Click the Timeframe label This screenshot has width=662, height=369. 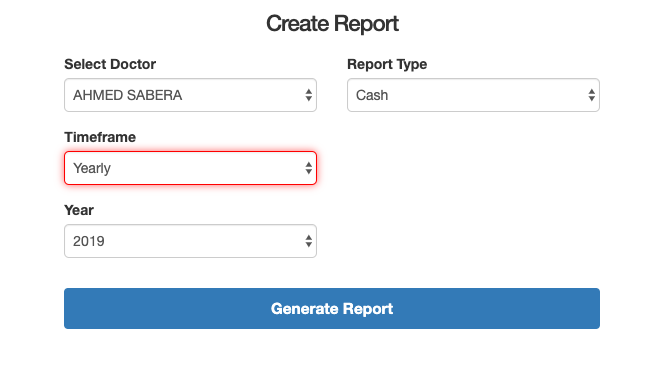click(100, 137)
